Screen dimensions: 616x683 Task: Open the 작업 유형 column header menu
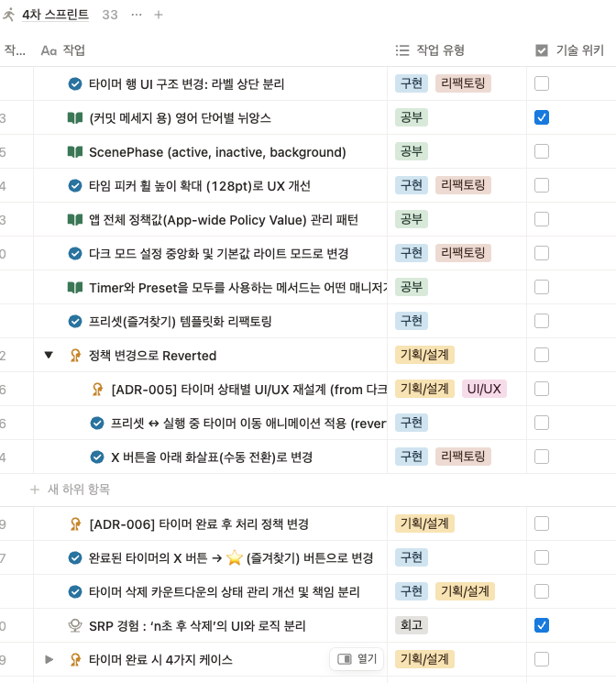430,50
